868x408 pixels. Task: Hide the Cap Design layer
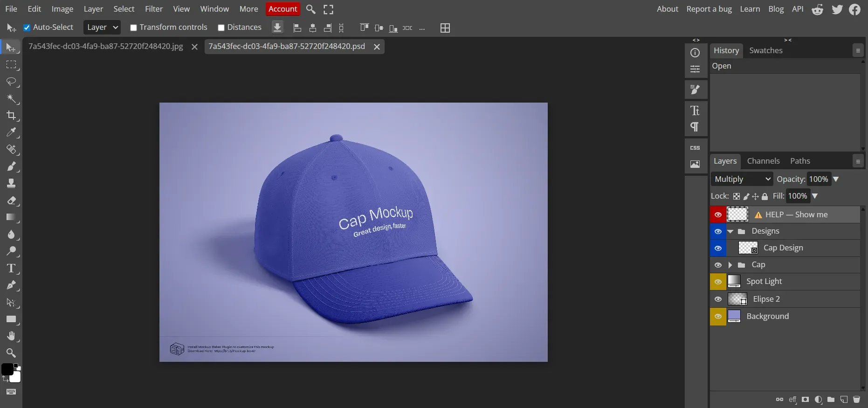[718, 248]
